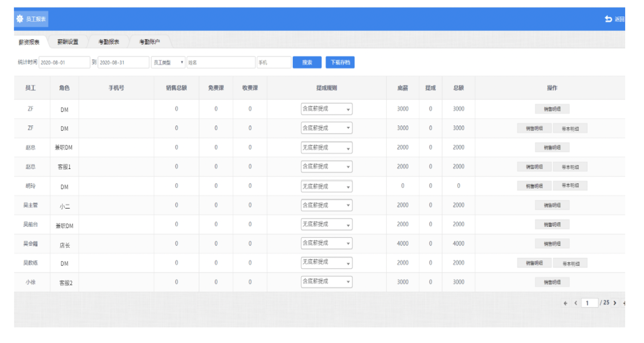Image resolution: width=644 pixels, height=343 pixels.
Task: Click 底薪 value 4000 in 店长 row
Action: point(403,243)
